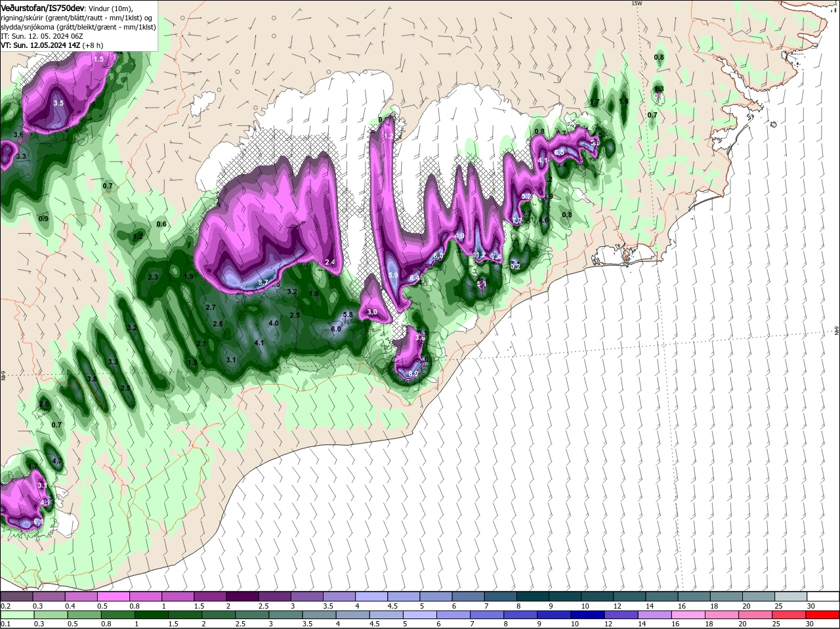Click the 3.0 value in the small purple patch
Image resolution: width=840 pixels, height=629 pixels.
pos(372,312)
